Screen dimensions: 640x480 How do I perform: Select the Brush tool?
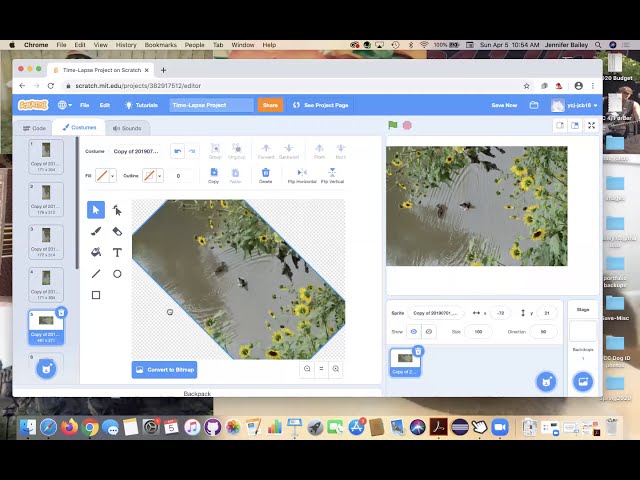click(x=96, y=231)
